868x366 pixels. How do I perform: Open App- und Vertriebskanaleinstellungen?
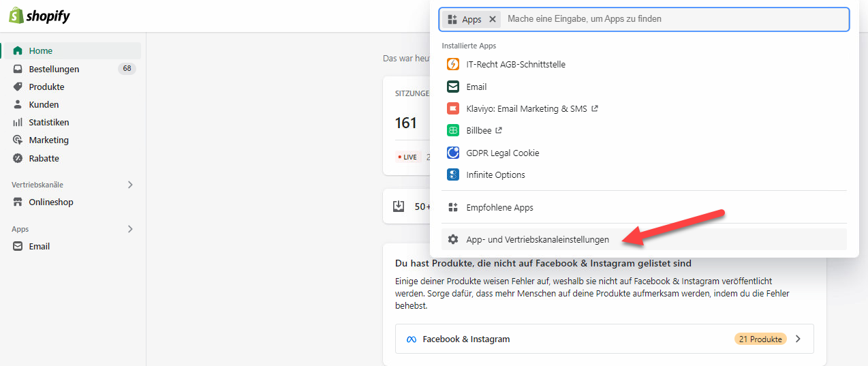tap(644, 239)
